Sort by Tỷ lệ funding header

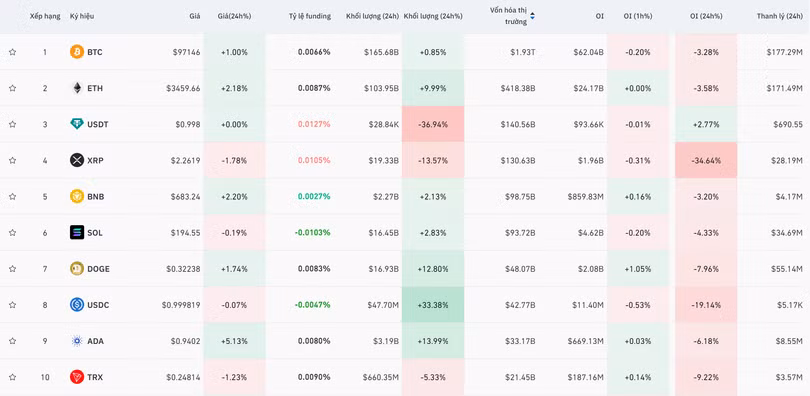coord(309,17)
